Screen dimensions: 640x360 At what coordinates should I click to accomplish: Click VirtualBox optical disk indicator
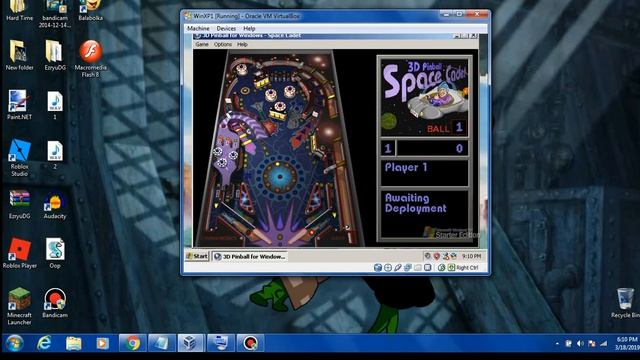pos(388,268)
